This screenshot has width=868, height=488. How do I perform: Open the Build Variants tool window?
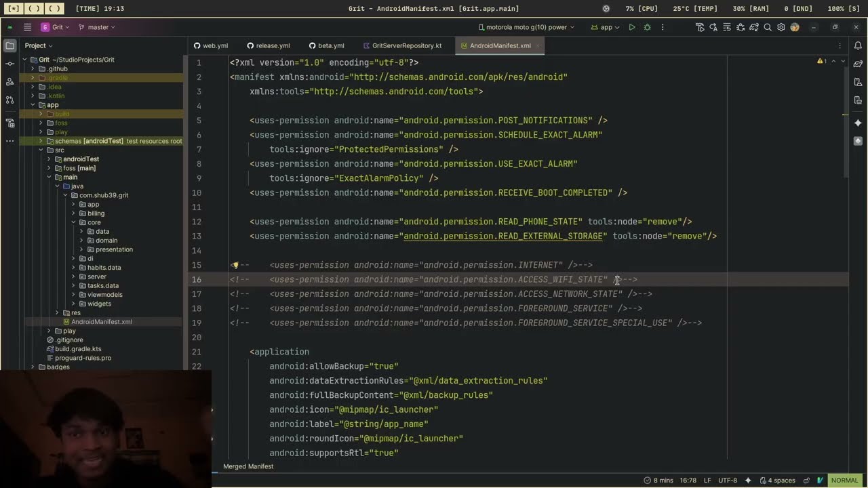[x=9, y=123]
